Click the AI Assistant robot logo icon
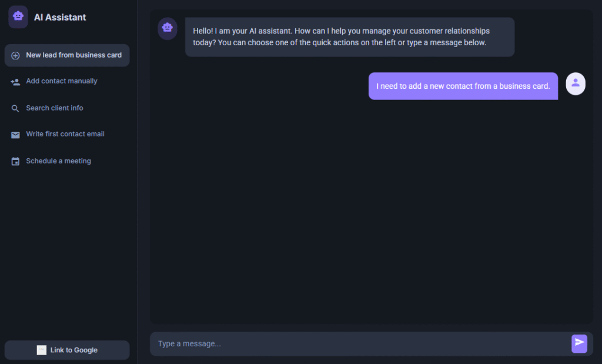 pos(18,16)
